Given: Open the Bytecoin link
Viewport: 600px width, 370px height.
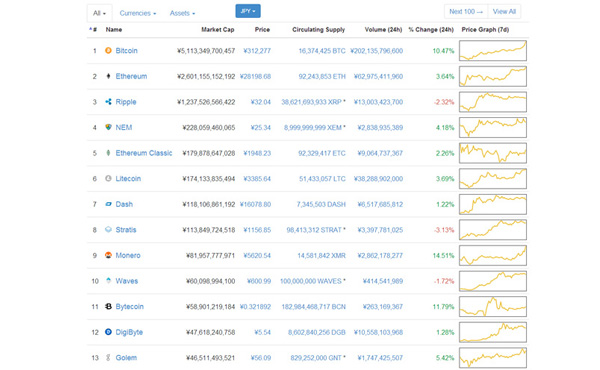Looking at the screenshot, I should point(129,306).
